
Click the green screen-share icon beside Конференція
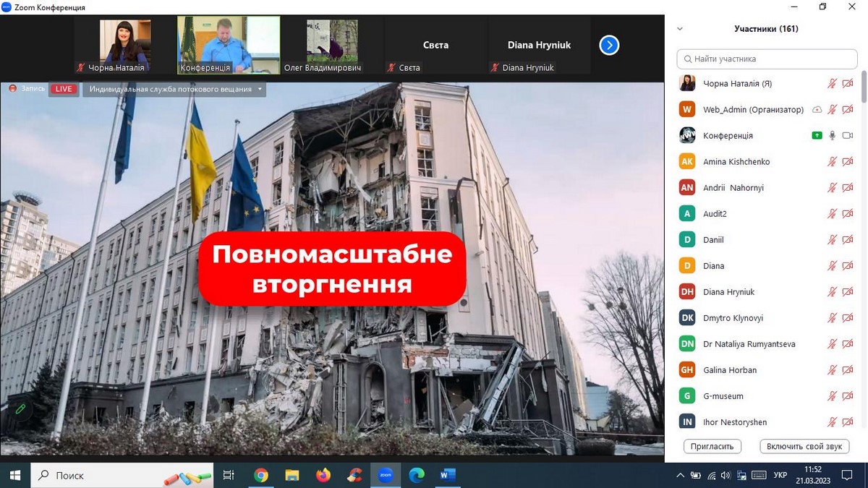tap(817, 136)
